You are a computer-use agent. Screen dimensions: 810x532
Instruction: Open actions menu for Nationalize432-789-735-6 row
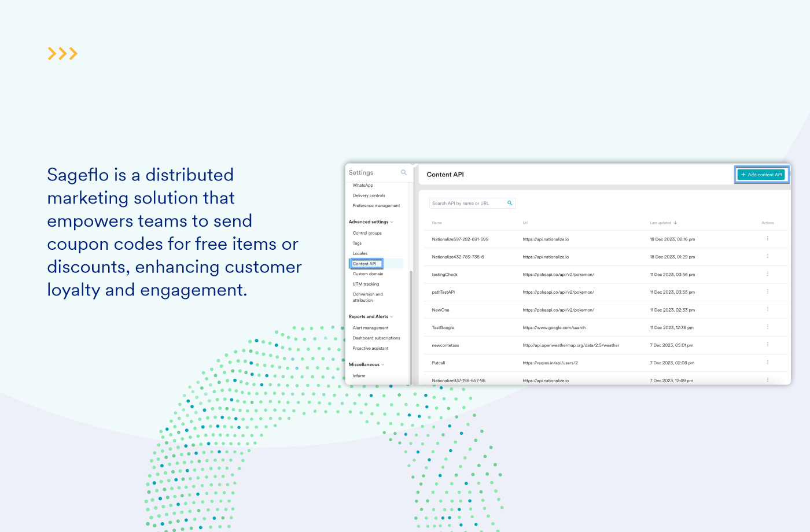point(768,256)
